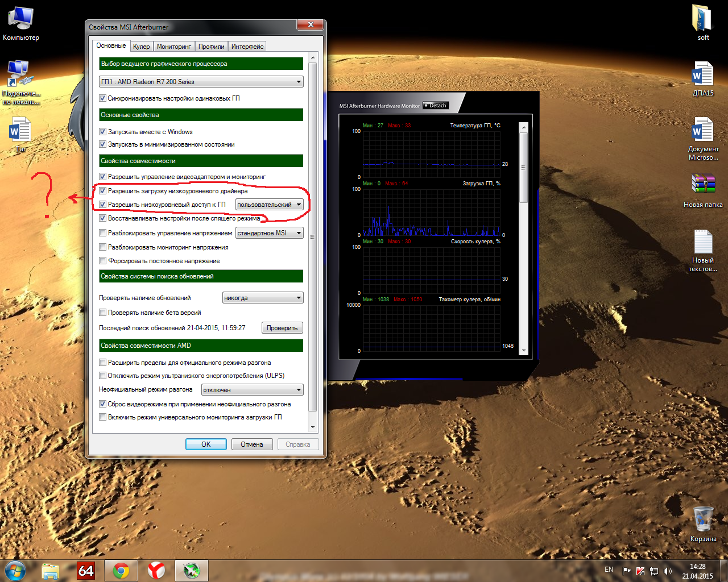Viewport: 728px width, 582px height.
Task: Open the Word document labeled Tar
Action: point(20,134)
